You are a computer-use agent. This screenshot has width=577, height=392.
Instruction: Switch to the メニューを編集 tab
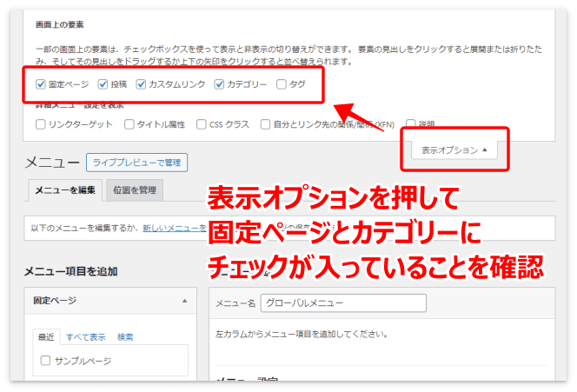pos(65,190)
